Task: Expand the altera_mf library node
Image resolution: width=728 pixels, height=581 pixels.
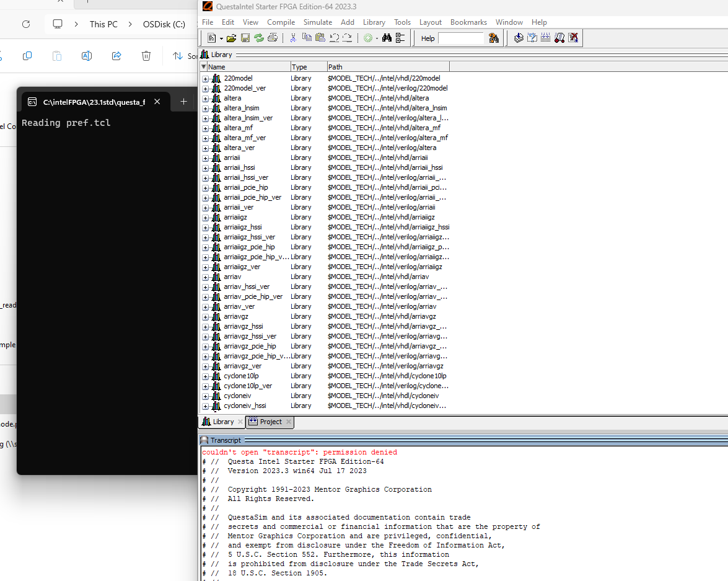Action: pos(206,128)
